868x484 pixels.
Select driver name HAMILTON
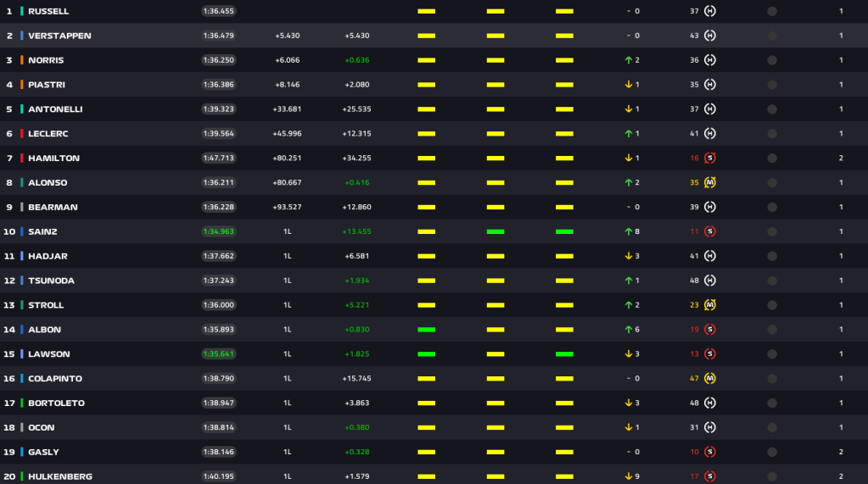pyautogui.click(x=54, y=159)
